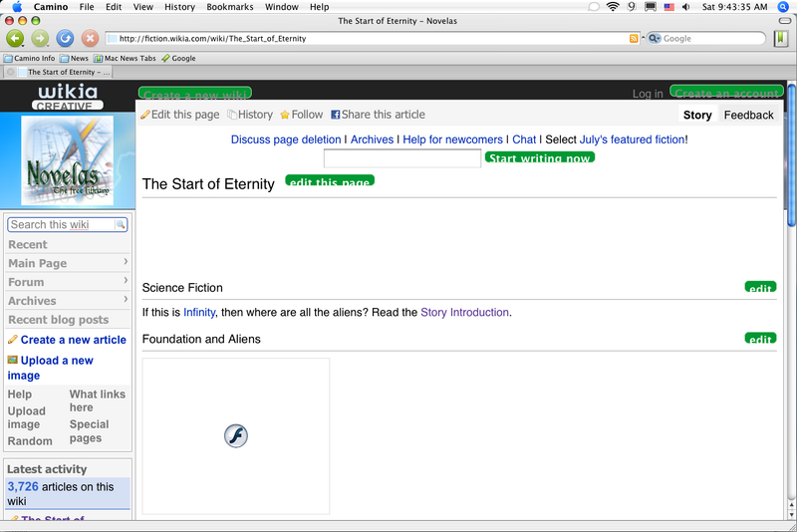Click the speech bubble icon in menu bar
Viewport: 797px width, 532px height.
[593, 7]
